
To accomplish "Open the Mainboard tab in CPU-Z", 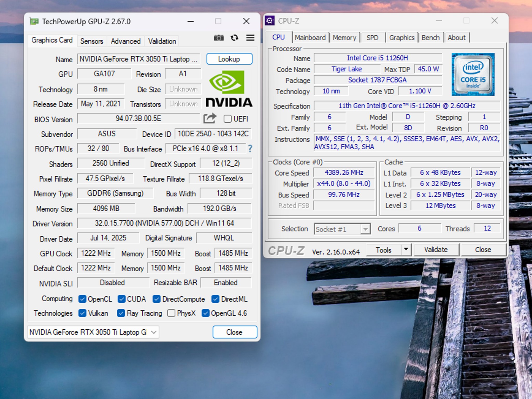I will (x=310, y=38).
